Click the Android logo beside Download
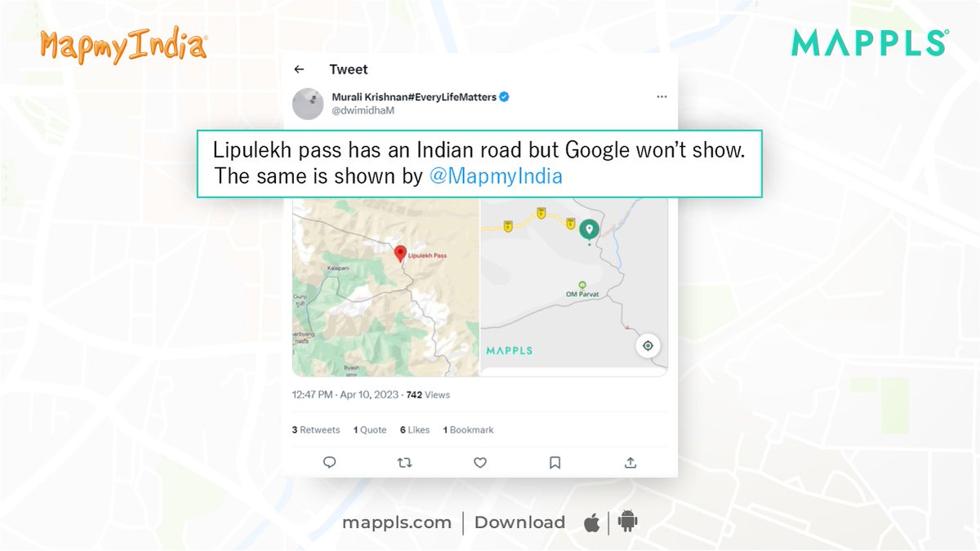This screenshot has height=551, width=980. click(625, 522)
